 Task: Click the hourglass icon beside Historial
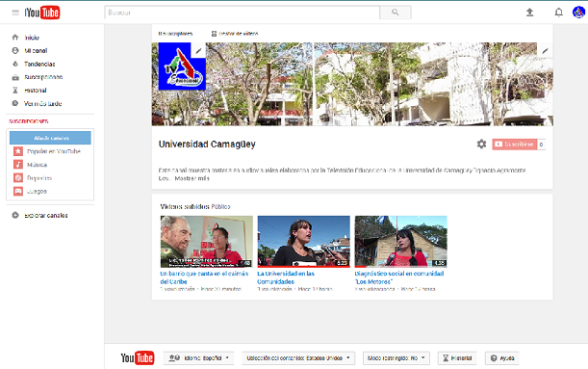pyautogui.click(x=15, y=91)
